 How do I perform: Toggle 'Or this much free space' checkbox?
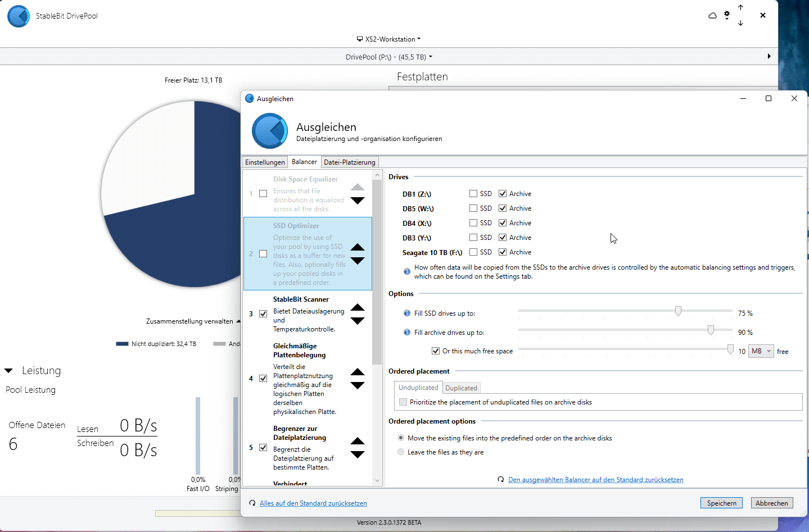435,351
